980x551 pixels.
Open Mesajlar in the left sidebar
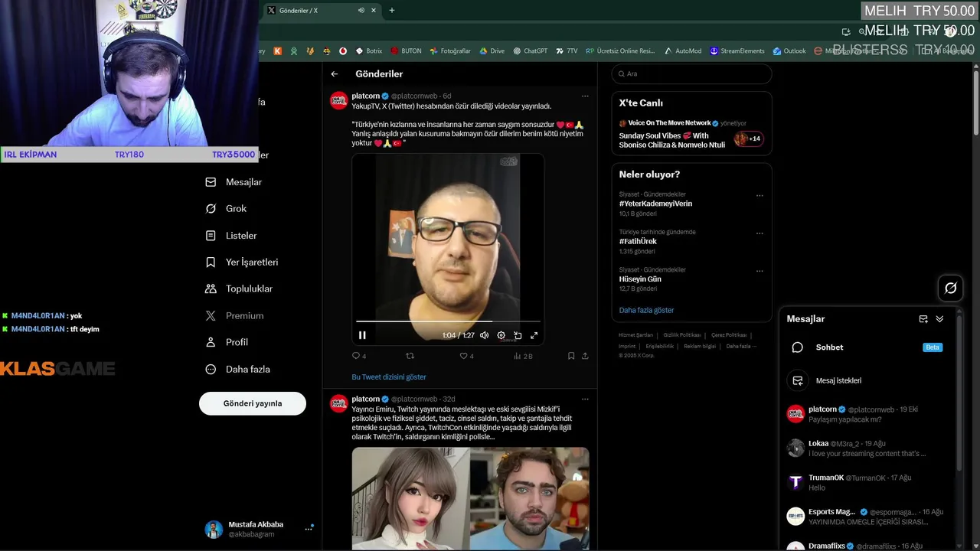[234, 182]
